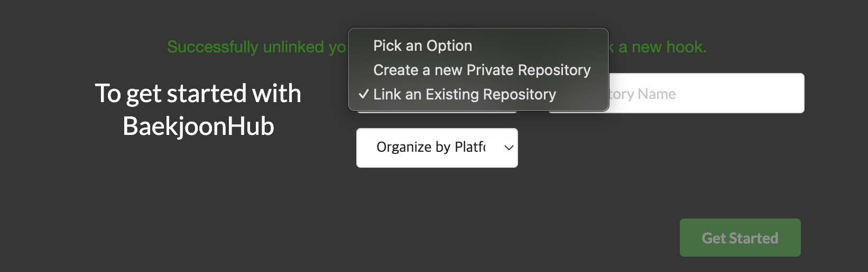Click the word "Existing" in the checked option
This screenshot has width=868, height=272.
[452, 95]
